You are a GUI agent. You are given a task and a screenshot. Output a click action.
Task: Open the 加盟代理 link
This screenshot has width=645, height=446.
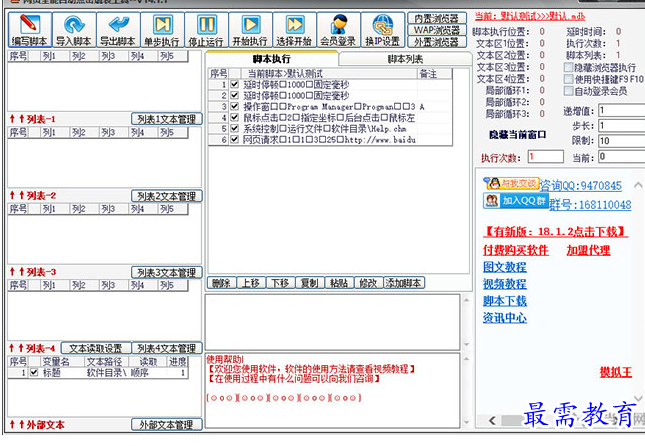click(588, 250)
